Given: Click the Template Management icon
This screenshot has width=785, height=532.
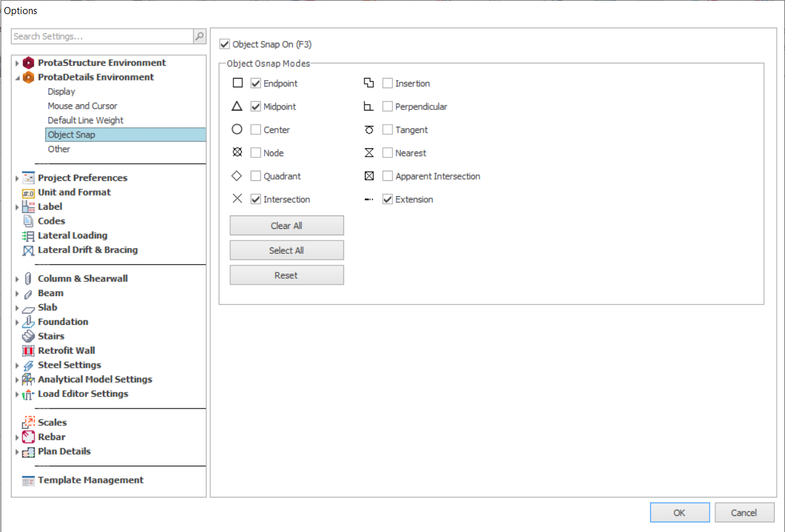Looking at the screenshot, I should click(28, 481).
